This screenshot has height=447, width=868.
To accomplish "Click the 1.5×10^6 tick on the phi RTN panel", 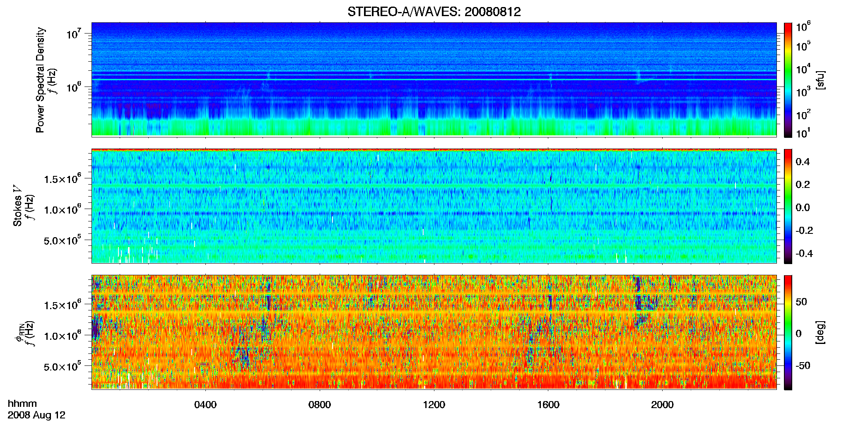I will (63, 305).
